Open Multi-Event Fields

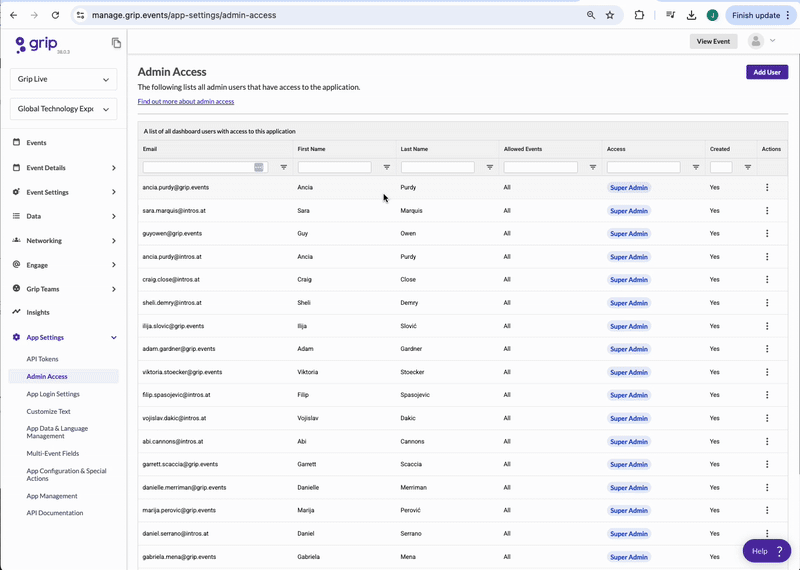pyautogui.click(x=53, y=453)
